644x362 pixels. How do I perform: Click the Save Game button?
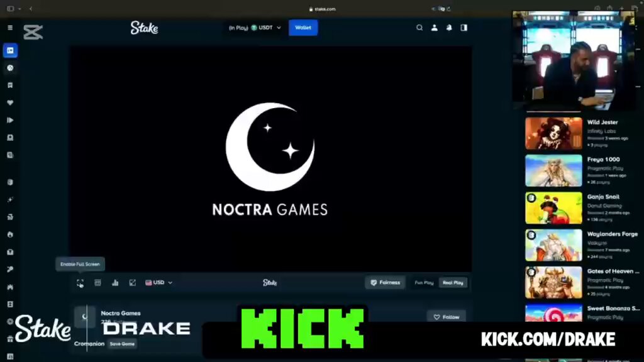[x=122, y=344]
